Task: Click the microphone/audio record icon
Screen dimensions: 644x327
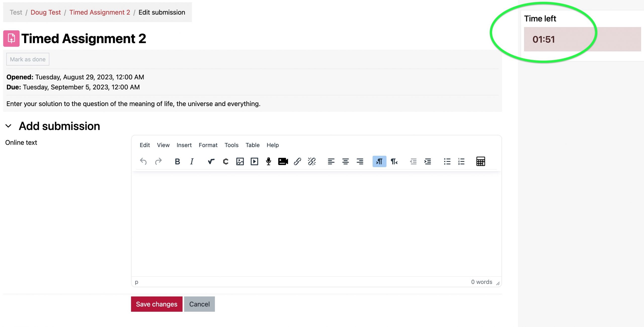Action: point(268,161)
